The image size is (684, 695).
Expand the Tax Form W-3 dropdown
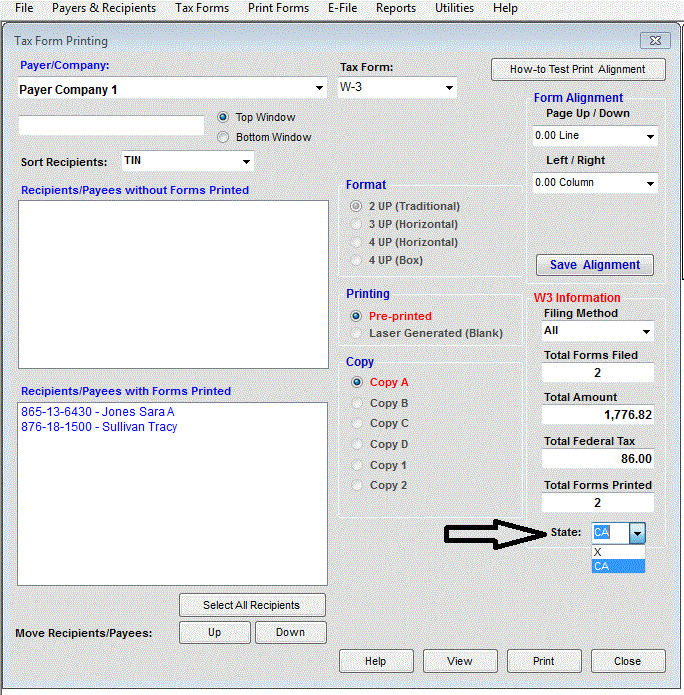point(449,88)
